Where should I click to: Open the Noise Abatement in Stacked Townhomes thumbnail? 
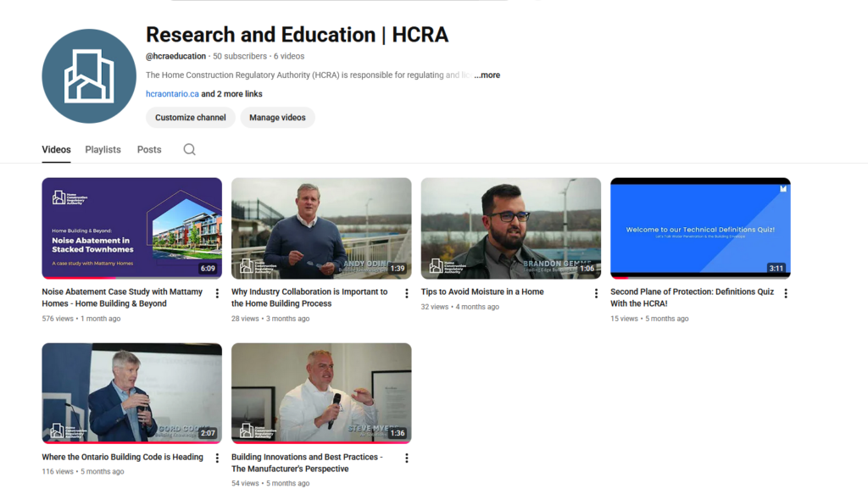tap(131, 228)
